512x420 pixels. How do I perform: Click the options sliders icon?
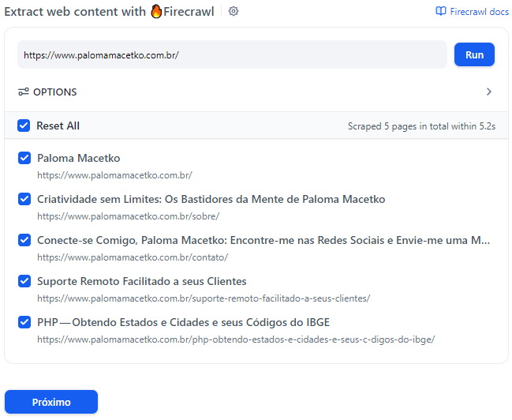point(24,92)
